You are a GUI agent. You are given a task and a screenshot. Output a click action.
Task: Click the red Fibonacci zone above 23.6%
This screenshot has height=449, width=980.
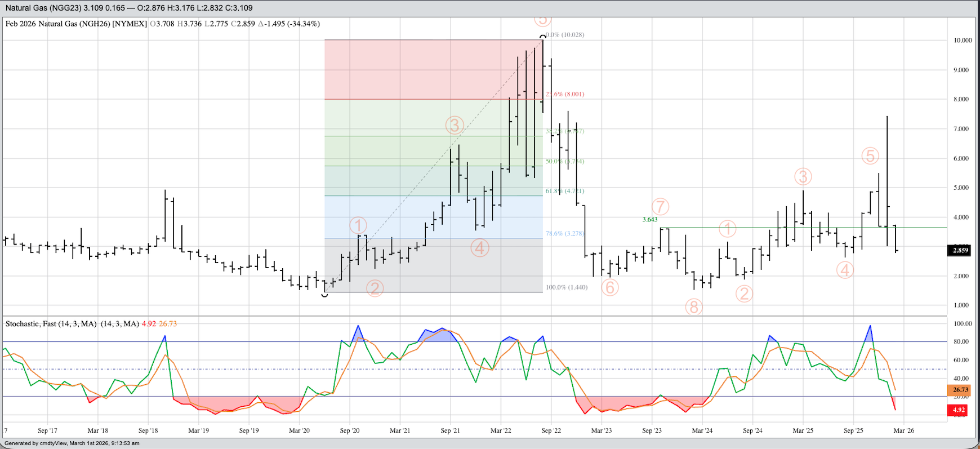tap(434, 69)
